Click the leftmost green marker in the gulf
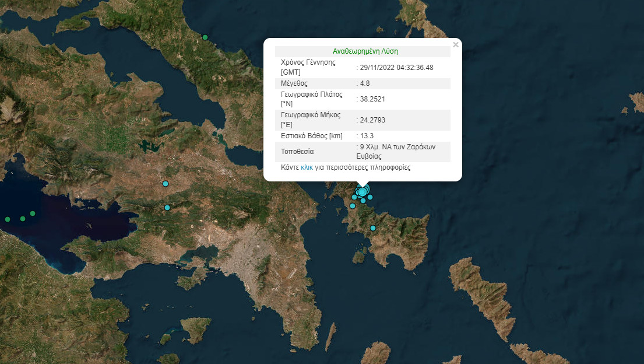Image resolution: width=644 pixels, height=364 pixels. (x=8, y=219)
